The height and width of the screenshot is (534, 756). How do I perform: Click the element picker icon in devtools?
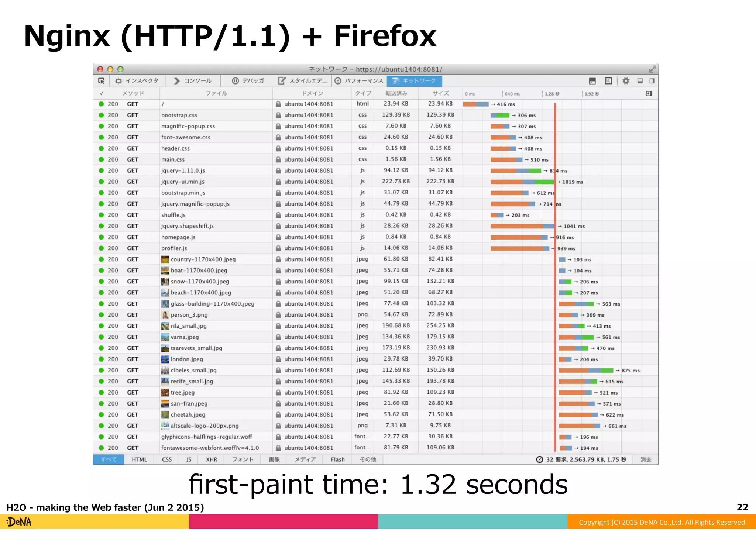point(101,81)
